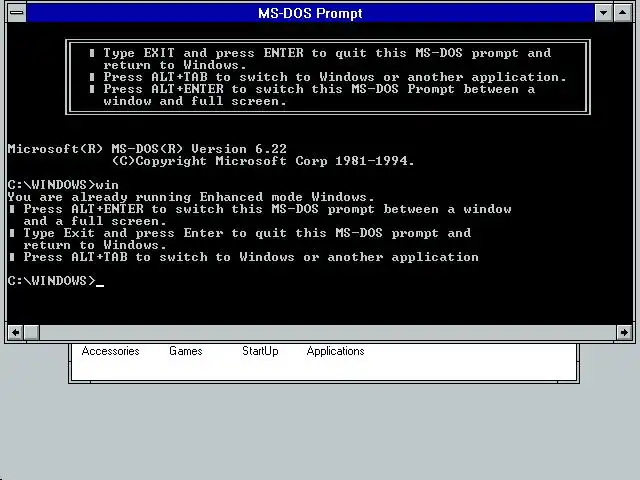Screen dimensions: 640x480
Task: Select the Accessories program group
Action: [x=110, y=351]
